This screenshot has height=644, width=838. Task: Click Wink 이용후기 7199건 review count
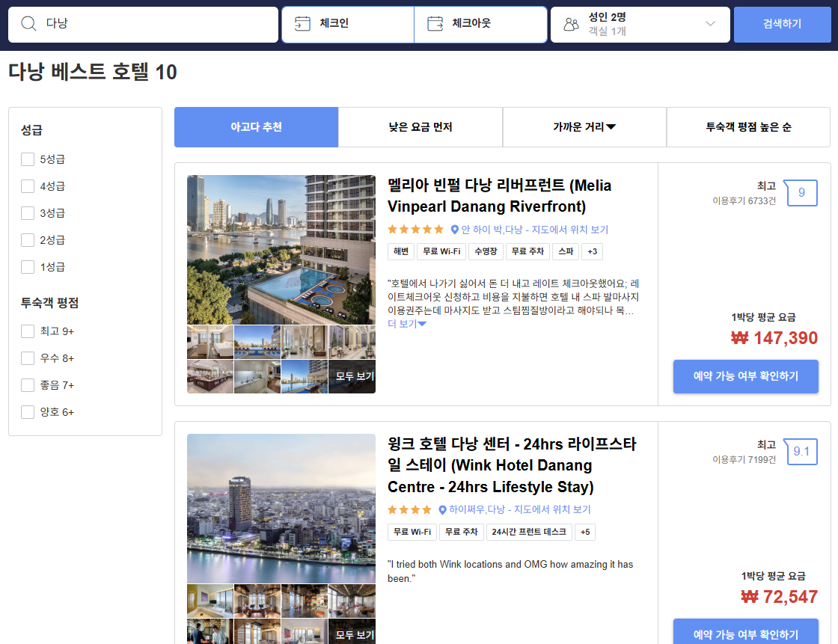click(x=744, y=459)
